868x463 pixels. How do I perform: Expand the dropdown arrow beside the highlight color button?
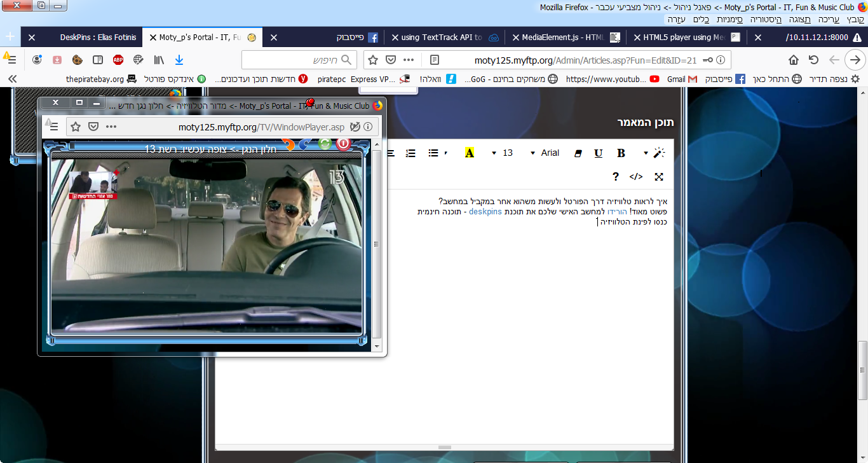(447, 153)
